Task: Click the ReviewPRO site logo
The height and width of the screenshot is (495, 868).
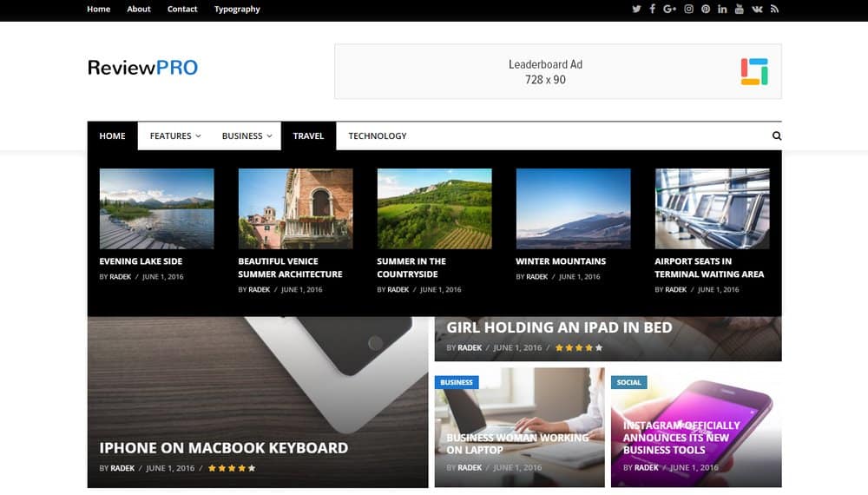Action: (x=142, y=68)
